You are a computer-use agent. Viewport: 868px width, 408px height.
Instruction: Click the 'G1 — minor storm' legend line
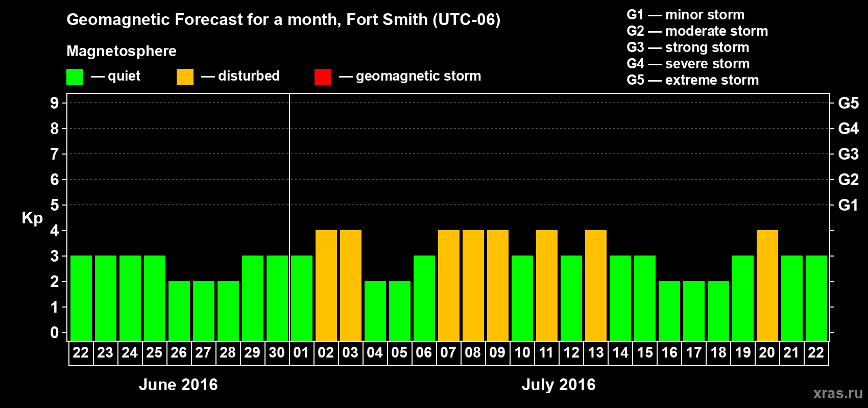tap(685, 15)
